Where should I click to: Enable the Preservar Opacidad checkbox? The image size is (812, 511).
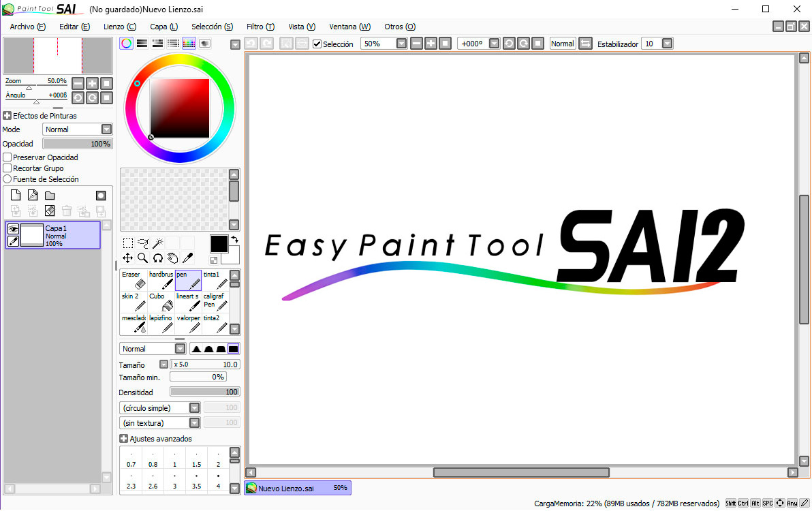pos(7,157)
